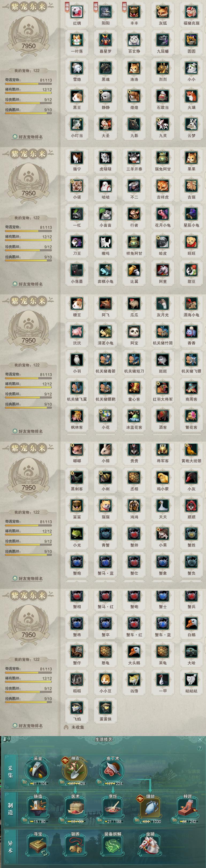Select the 医术 medicine craft icon
206x868 pixels.
75,808
